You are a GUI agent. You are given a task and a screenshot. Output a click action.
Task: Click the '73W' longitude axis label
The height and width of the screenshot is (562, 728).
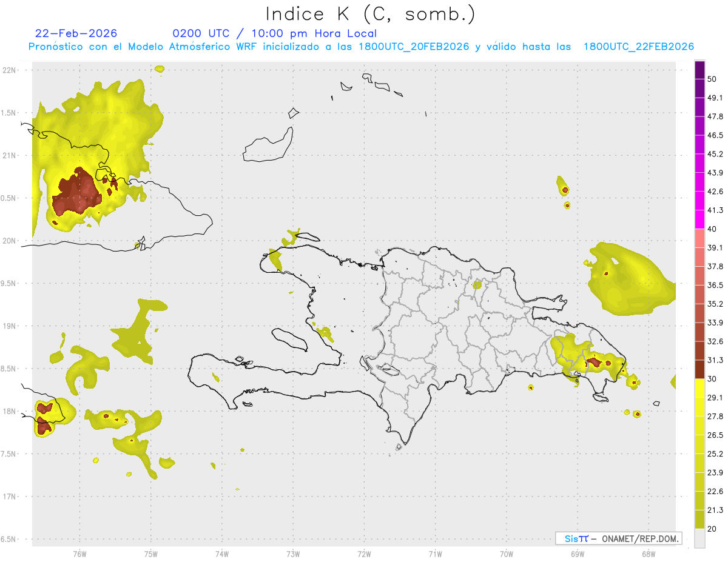293,554
